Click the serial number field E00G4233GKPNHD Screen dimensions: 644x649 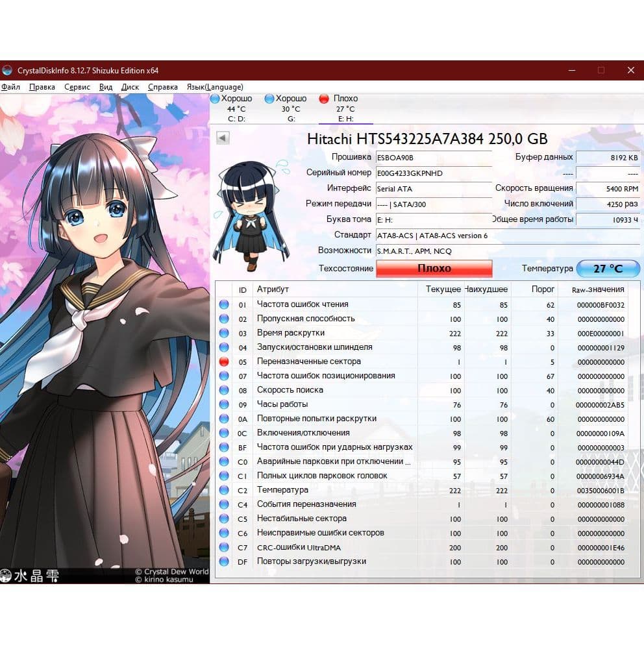(434, 173)
